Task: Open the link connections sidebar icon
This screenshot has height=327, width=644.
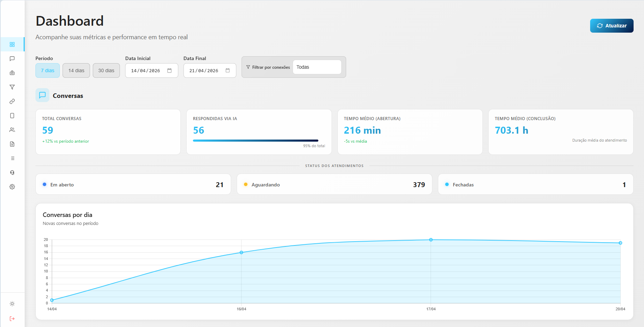Action: click(12, 101)
